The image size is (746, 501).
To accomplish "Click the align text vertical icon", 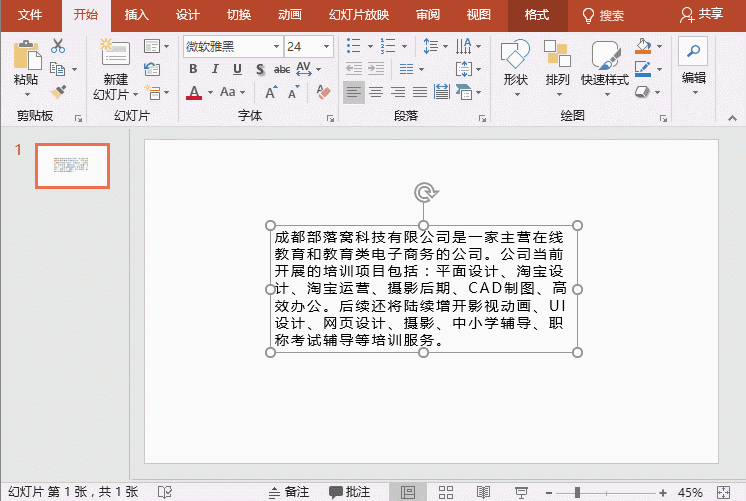I will tap(463, 69).
